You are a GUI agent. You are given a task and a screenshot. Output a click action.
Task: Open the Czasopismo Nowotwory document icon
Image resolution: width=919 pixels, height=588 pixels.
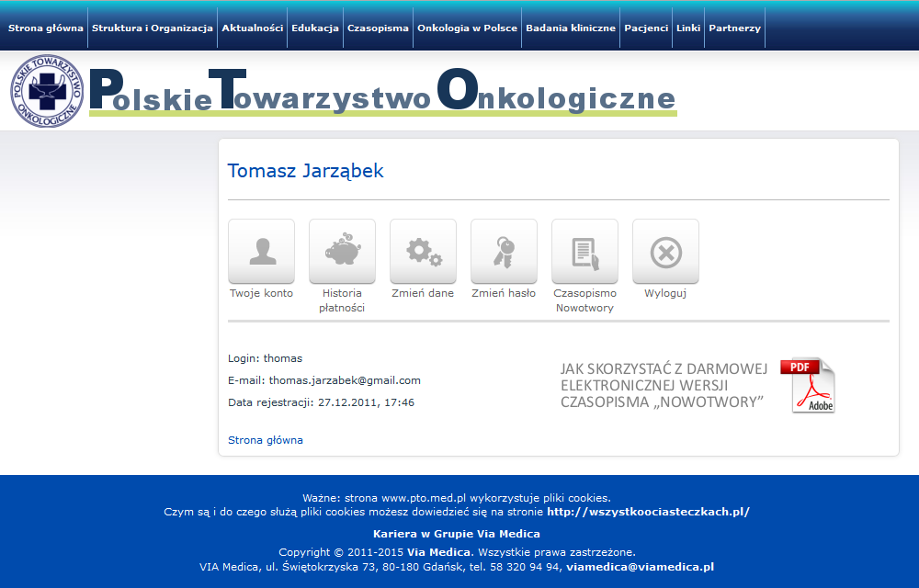pyautogui.click(x=584, y=251)
